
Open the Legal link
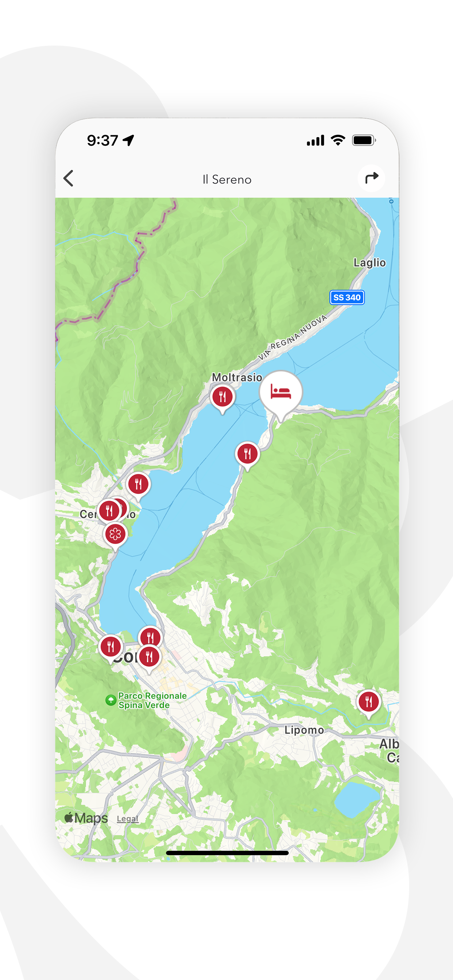pyautogui.click(x=128, y=818)
